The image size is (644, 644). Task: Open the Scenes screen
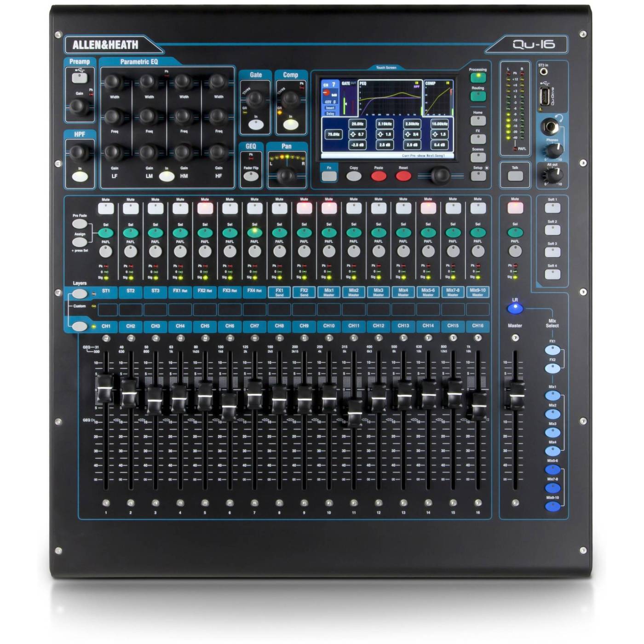click(x=478, y=157)
